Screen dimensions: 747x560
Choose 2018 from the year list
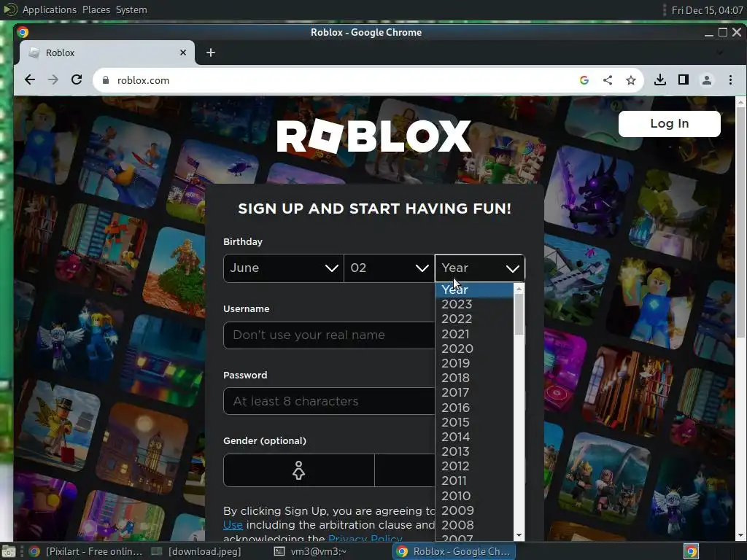tap(474, 378)
